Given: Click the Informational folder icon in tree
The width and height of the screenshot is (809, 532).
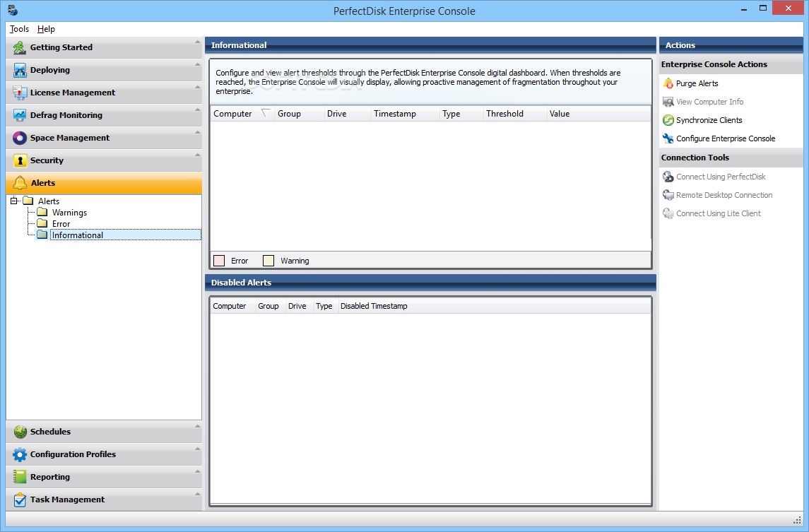Looking at the screenshot, I should point(42,235).
